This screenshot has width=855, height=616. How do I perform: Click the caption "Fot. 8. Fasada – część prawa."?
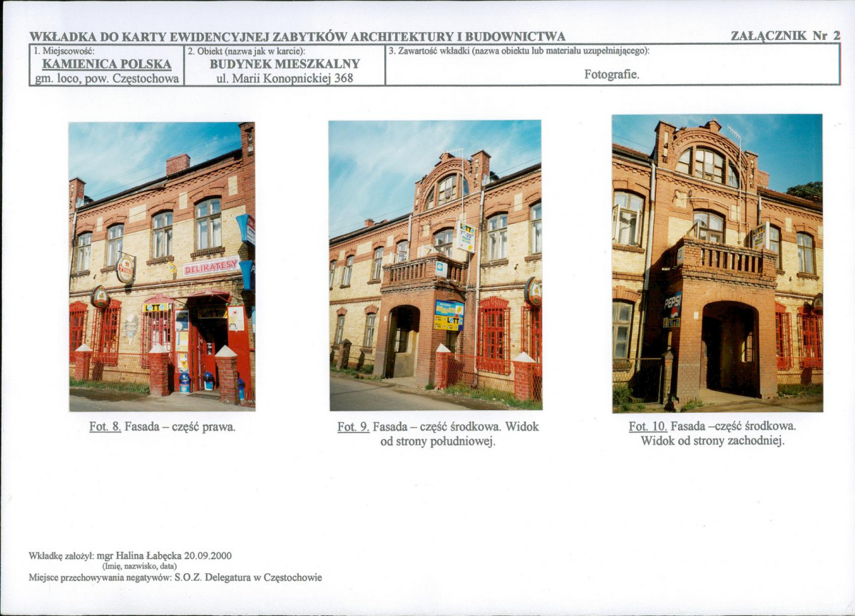tap(163, 427)
